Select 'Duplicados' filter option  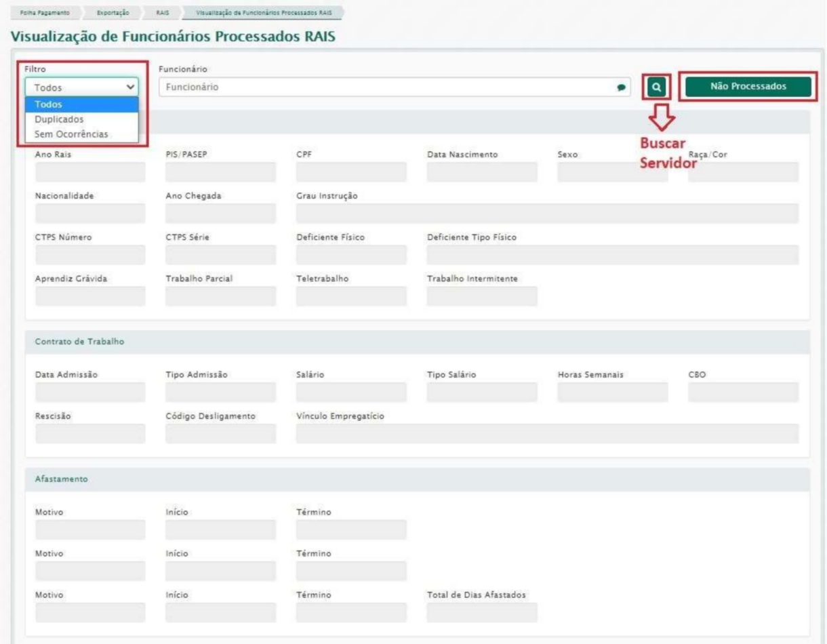pos(81,119)
